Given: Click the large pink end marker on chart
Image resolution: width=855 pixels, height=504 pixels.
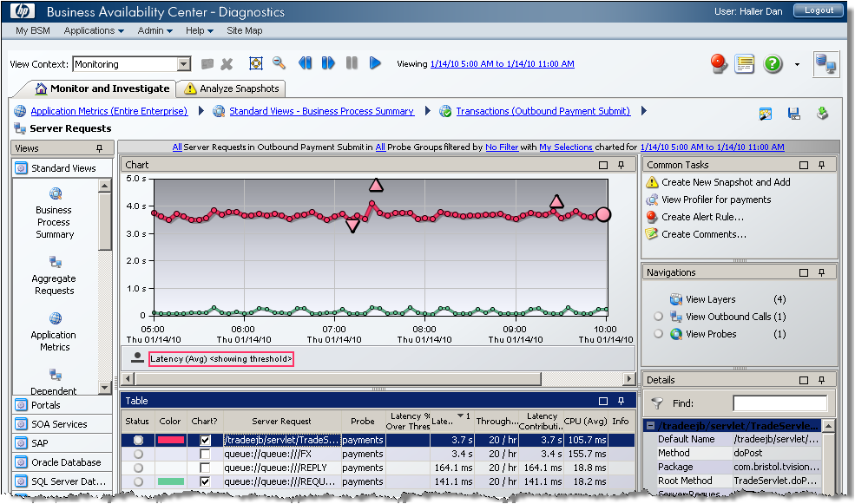Looking at the screenshot, I should click(603, 214).
